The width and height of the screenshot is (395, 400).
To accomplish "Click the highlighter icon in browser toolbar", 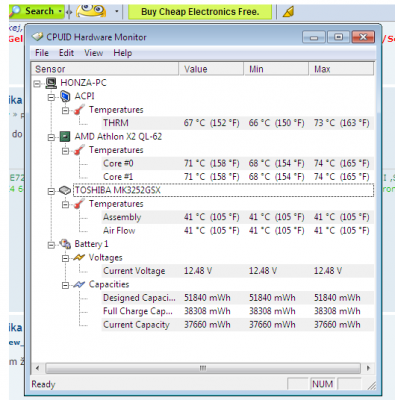I will point(288,12).
